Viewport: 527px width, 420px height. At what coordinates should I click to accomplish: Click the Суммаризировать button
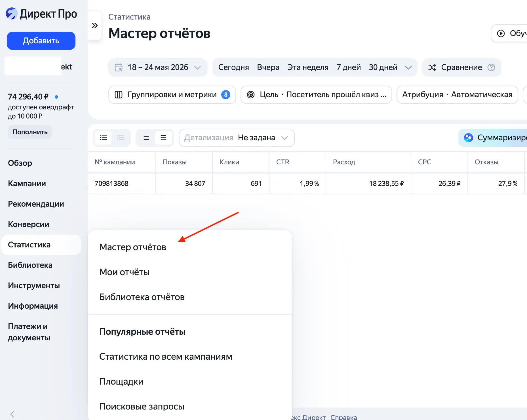coord(493,138)
